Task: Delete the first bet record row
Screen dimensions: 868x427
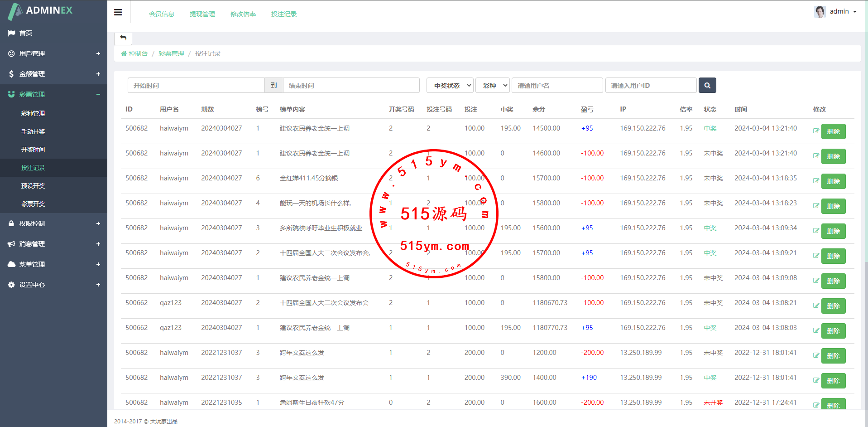Action: [x=833, y=131]
